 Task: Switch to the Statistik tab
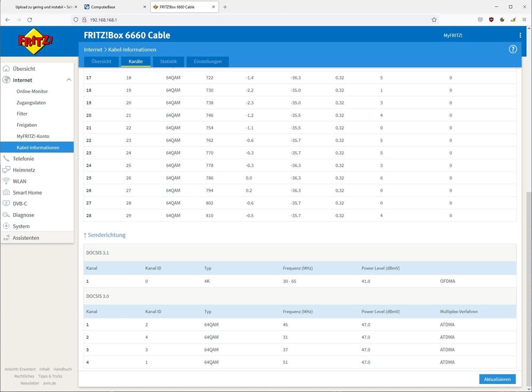click(x=168, y=62)
